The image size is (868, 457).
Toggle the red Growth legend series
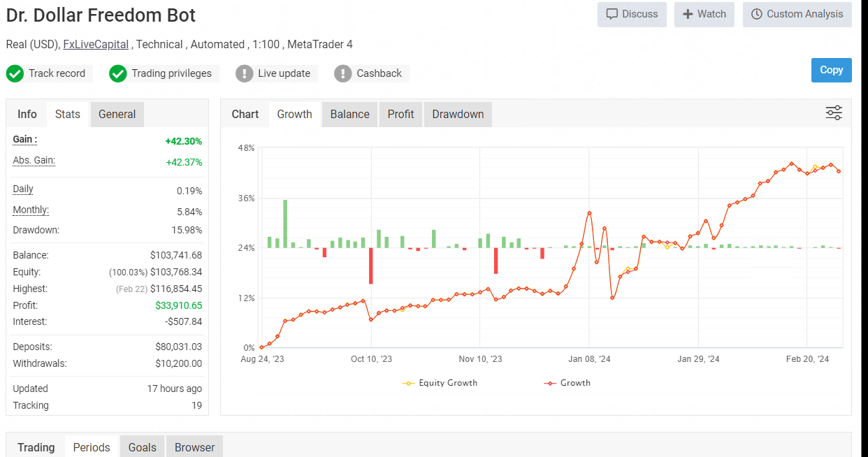(567, 383)
